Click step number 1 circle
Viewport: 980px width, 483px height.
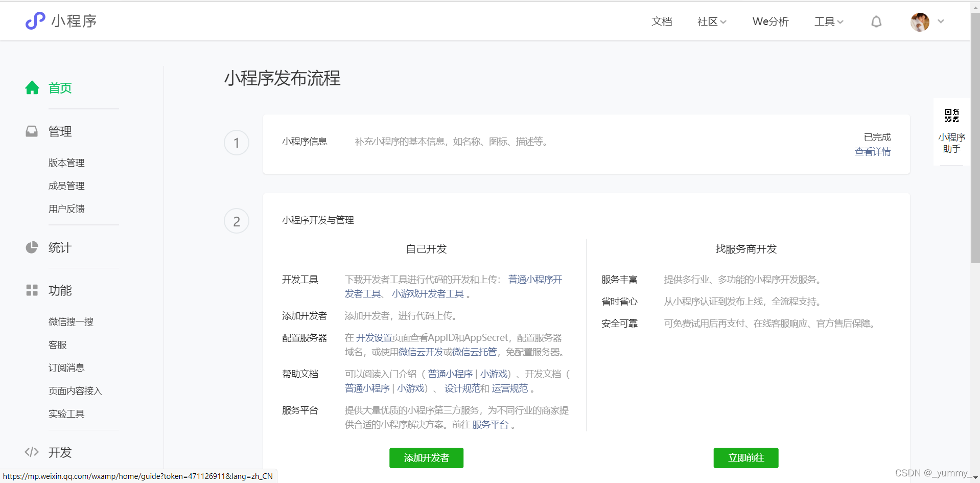pos(237,143)
